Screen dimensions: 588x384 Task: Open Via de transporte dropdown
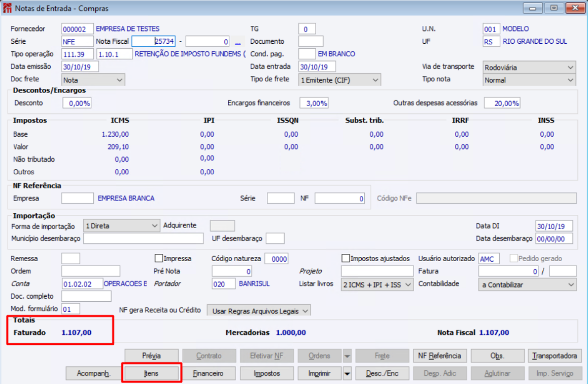529,68
